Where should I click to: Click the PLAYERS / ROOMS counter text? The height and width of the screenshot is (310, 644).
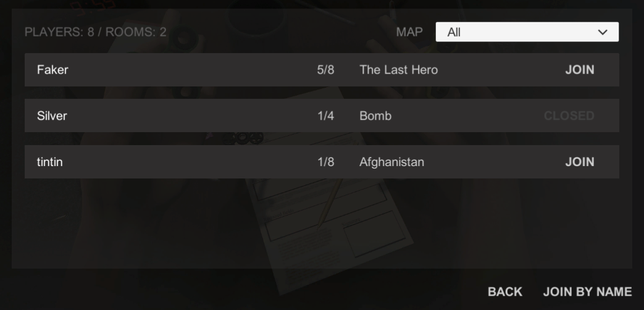point(95,32)
